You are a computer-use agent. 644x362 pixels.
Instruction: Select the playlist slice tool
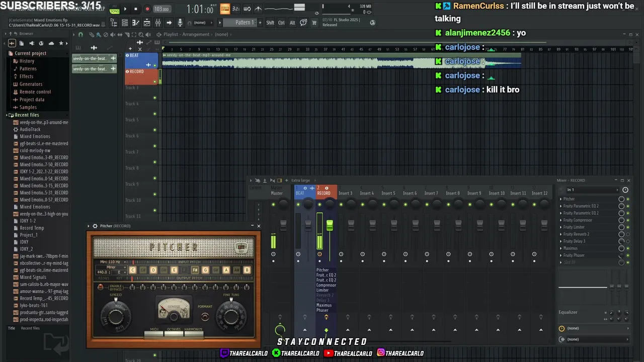click(x=126, y=34)
